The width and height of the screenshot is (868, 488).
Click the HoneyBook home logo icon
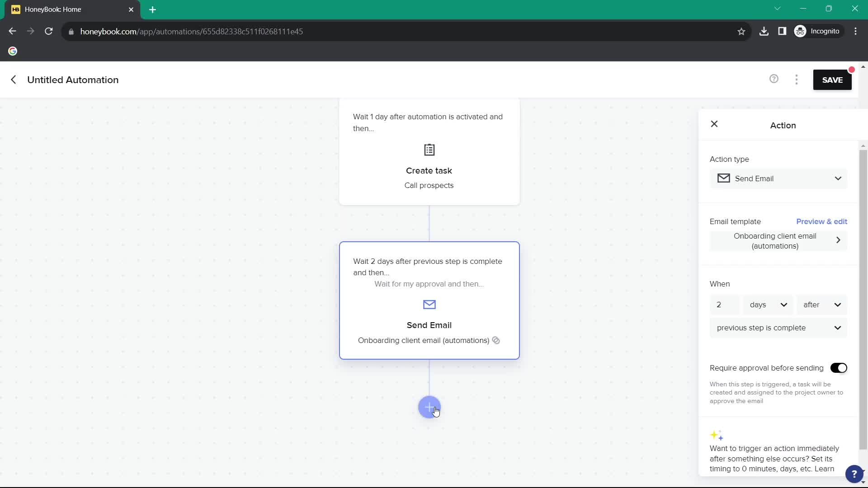click(15, 9)
